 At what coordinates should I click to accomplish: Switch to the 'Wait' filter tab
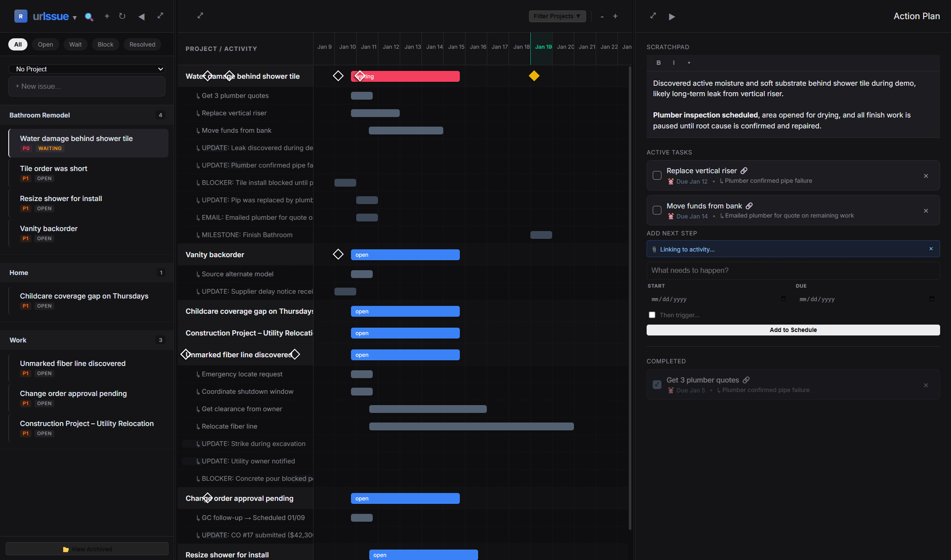pos(75,44)
